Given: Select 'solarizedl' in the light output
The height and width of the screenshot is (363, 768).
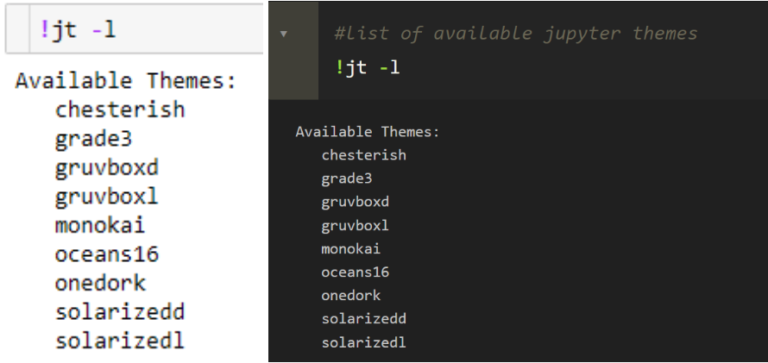Looking at the screenshot, I should [120, 340].
